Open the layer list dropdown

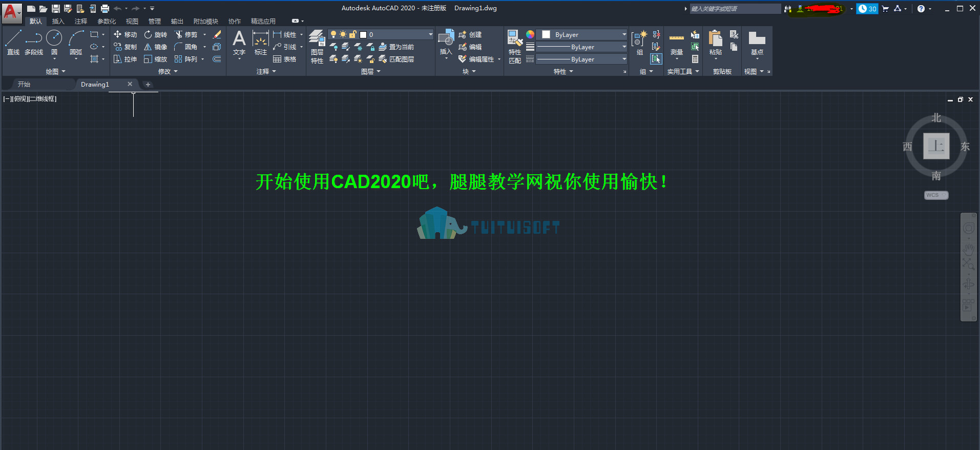[x=430, y=34]
